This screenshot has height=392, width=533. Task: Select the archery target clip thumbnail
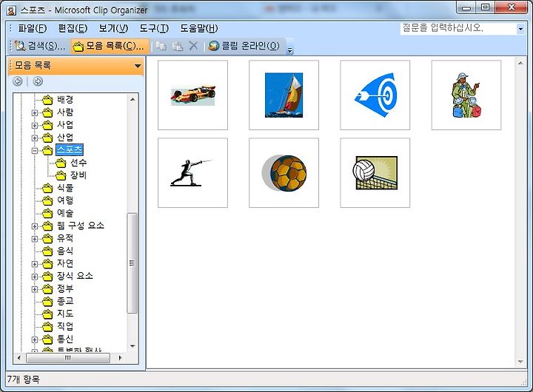coord(375,95)
